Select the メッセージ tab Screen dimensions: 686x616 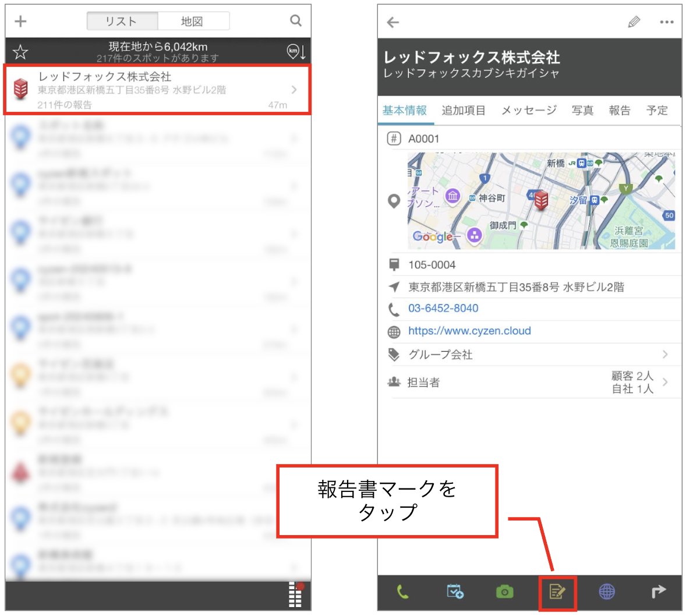tap(529, 110)
